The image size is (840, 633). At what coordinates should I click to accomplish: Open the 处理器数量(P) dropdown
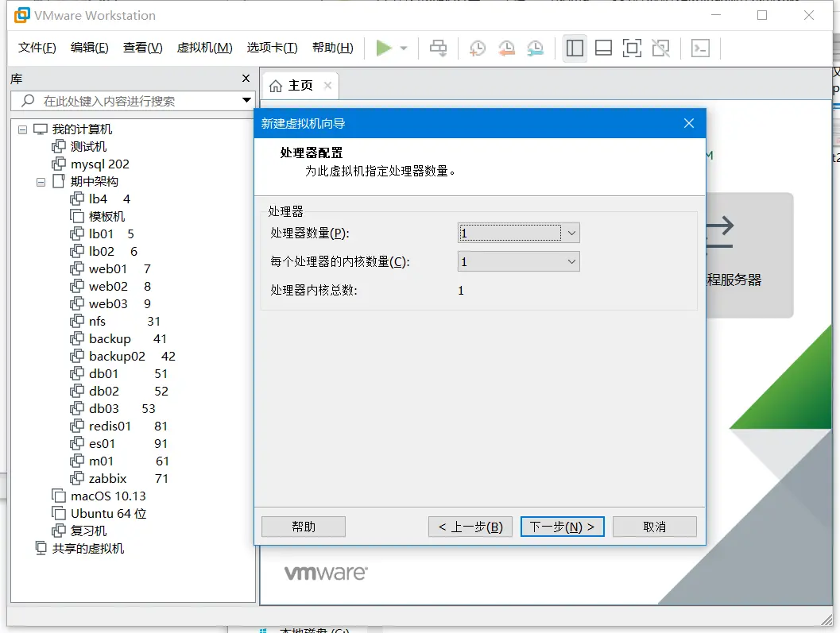pyautogui.click(x=519, y=233)
